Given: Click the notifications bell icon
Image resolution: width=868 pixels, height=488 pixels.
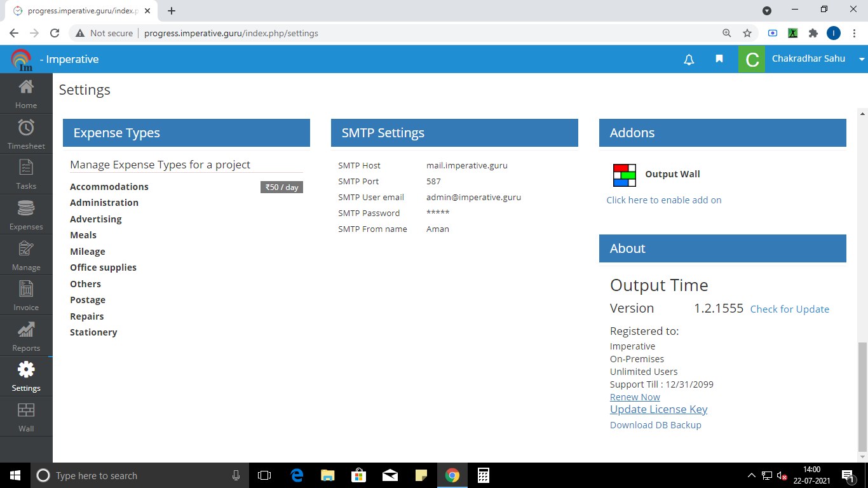Looking at the screenshot, I should (x=689, y=59).
